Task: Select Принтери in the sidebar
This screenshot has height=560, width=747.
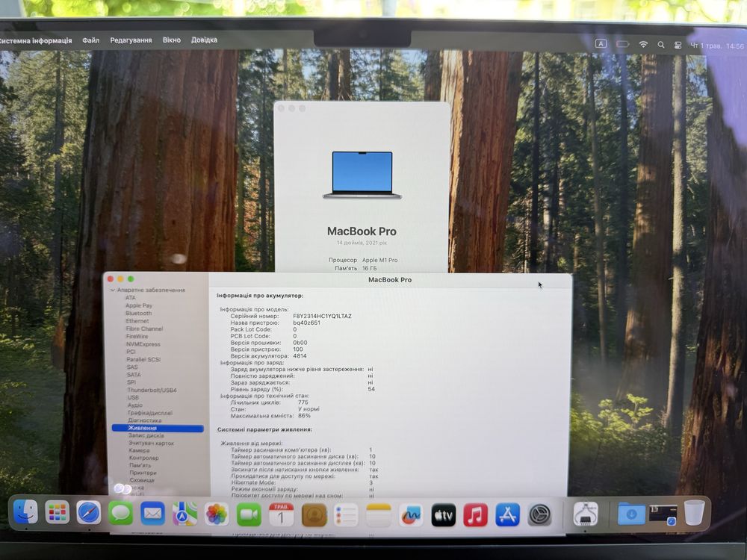Action: tap(143, 473)
